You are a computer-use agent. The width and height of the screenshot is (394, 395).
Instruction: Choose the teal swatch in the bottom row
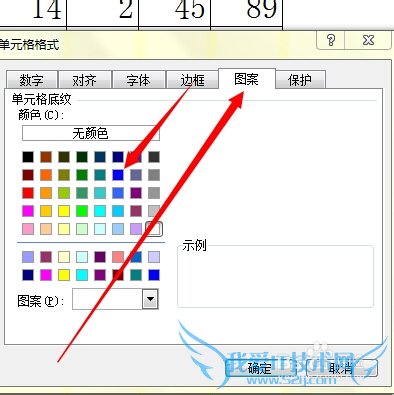pos(136,275)
